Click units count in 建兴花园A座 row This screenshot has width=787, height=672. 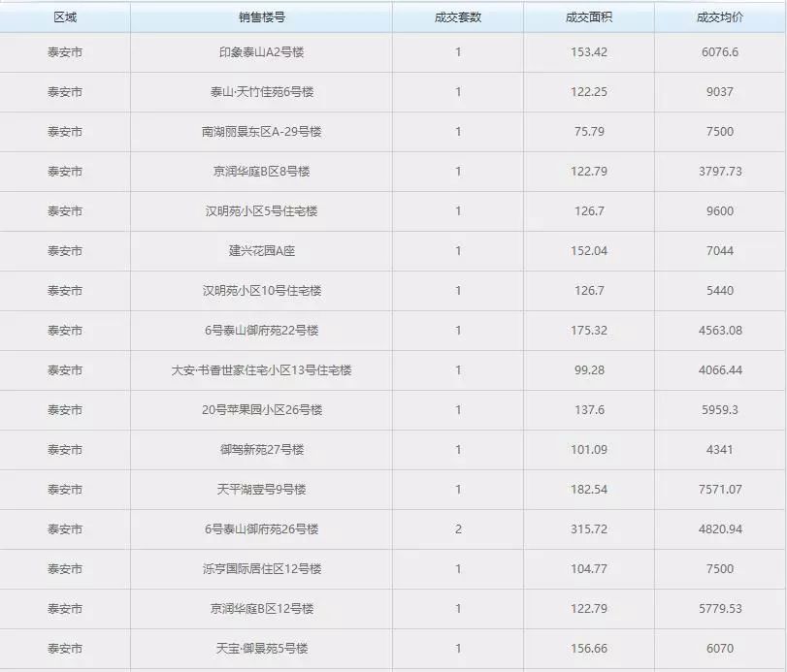pos(458,251)
